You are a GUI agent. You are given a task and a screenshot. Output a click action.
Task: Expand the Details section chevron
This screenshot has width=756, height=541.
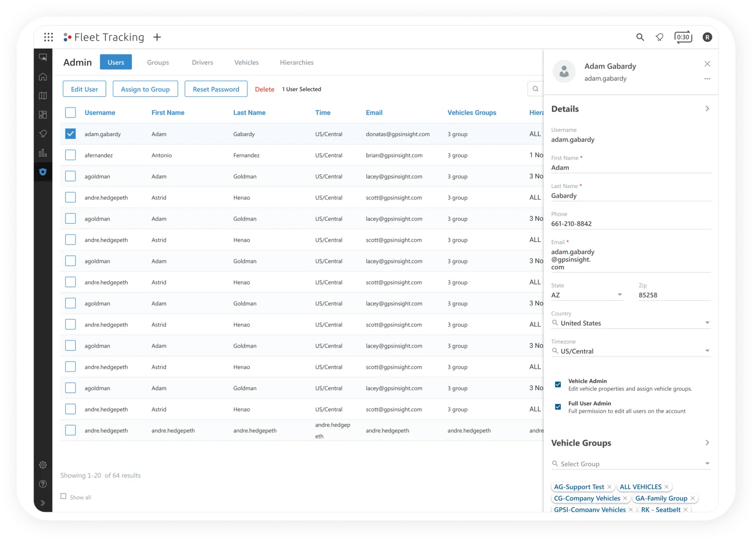click(x=707, y=109)
